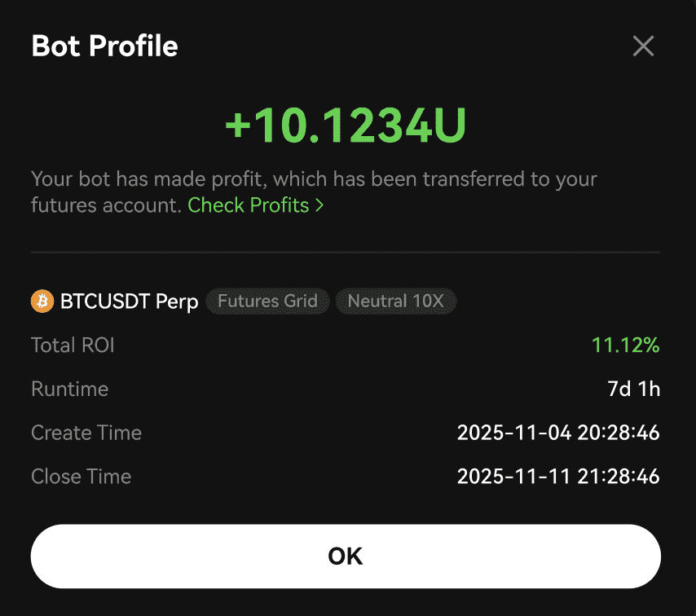696x616 pixels.
Task: Click the 7d 1h runtime value
Action: (634, 389)
